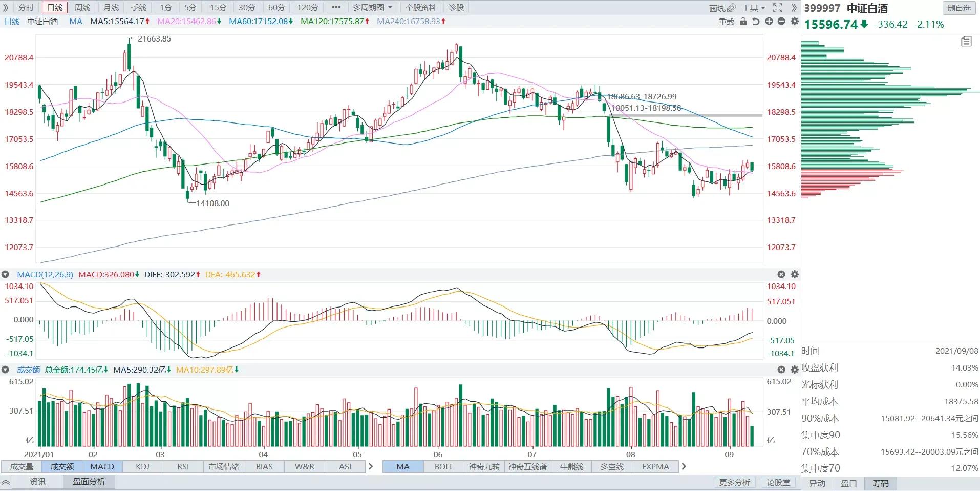Select RSI indicator
Screen dimensions: 980x491
pos(183,466)
